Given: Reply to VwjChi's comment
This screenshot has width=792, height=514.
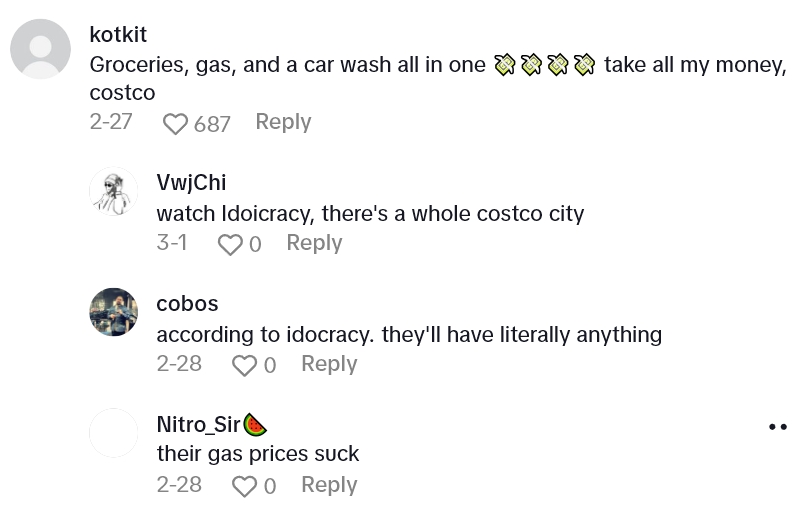Looking at the screenshot, I should (x=314, y=243).
